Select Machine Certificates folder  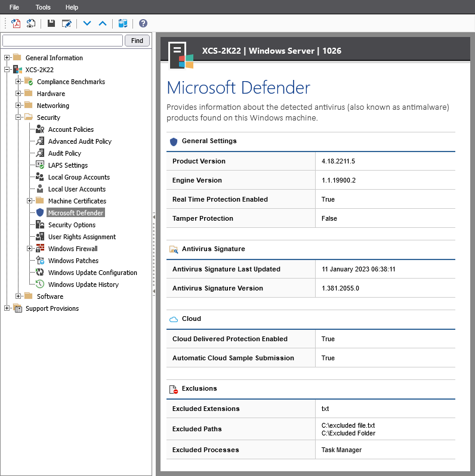click(77, 201)
